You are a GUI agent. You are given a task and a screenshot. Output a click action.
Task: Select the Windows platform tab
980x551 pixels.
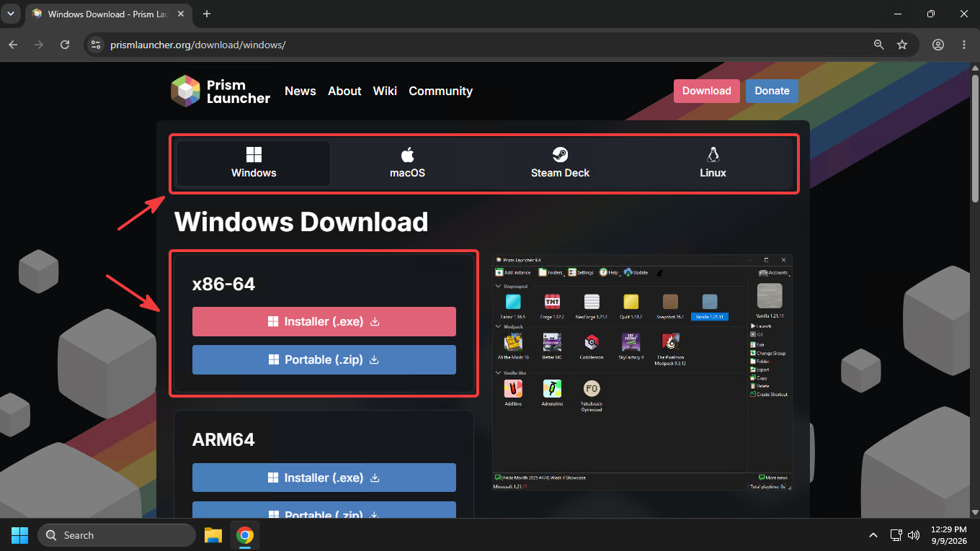click(x=254, y=163)
